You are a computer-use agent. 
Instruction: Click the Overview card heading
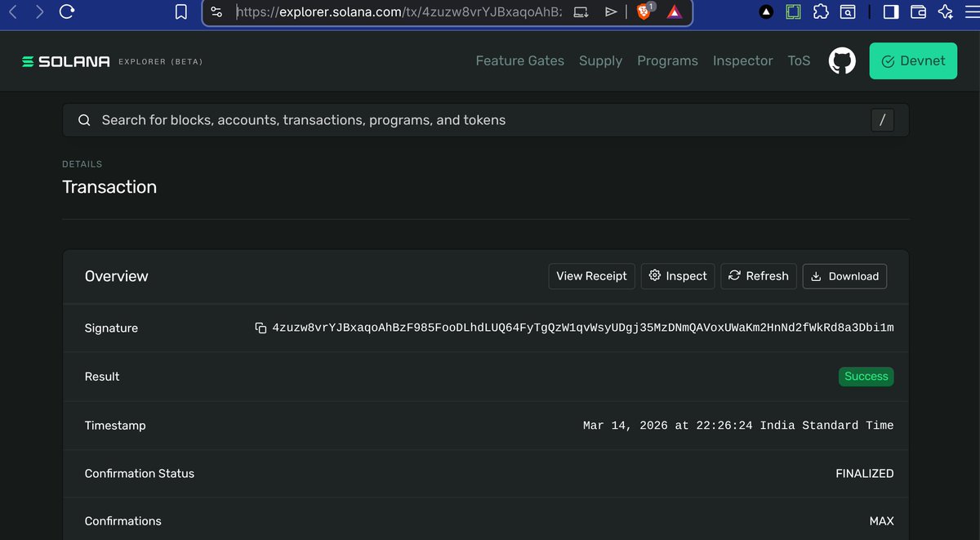pos(117,276)
